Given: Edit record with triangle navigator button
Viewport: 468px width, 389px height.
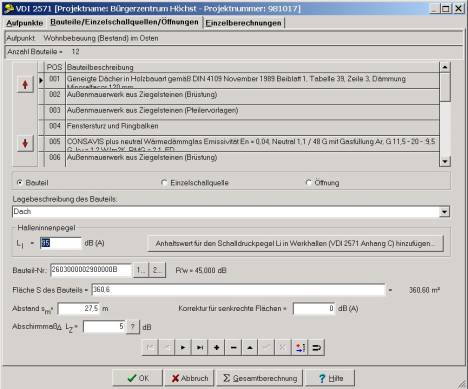Looking at the screenshot, I should tap(250, 348).
